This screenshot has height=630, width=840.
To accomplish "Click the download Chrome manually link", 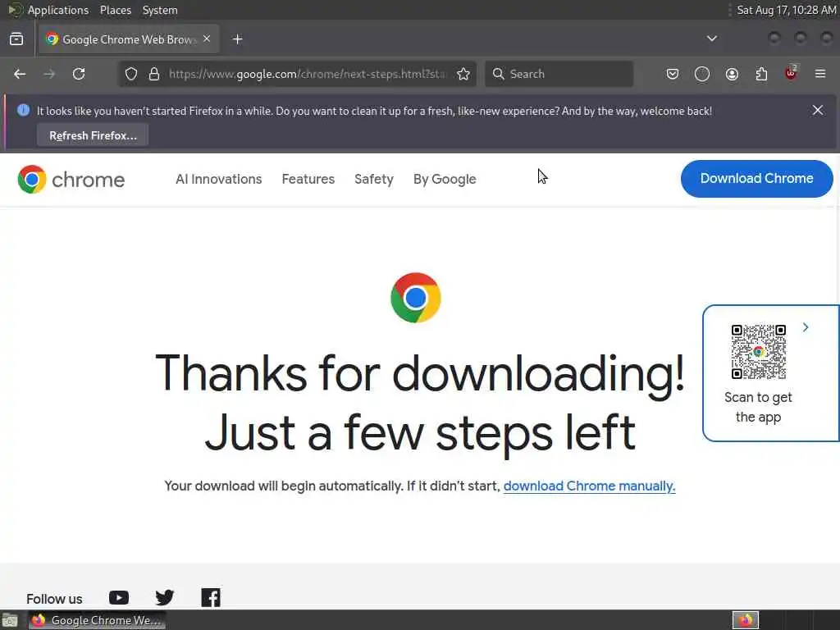I will pyautogui.click(x=589, y=486).
